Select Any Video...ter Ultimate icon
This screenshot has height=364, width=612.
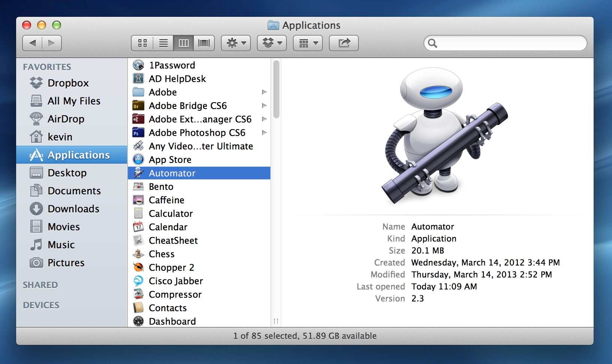pos(138,146)
